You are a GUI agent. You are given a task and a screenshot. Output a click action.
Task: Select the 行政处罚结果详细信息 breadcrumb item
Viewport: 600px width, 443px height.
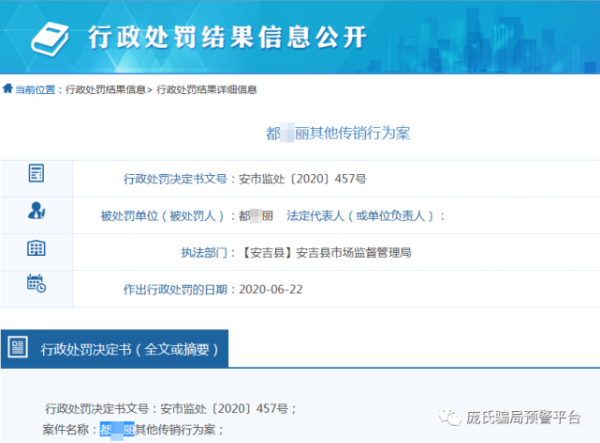coord(206,90)
